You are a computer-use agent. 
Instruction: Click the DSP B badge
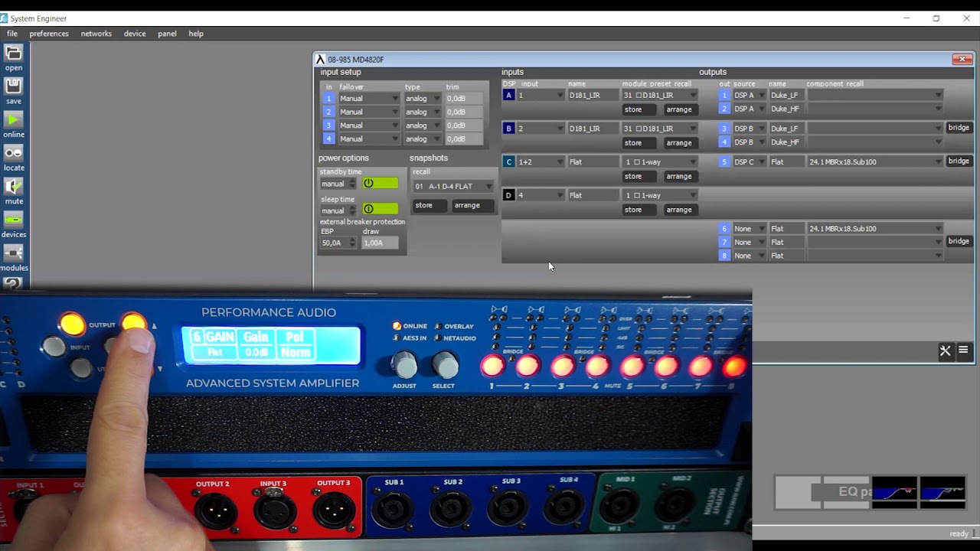[508, 129]
